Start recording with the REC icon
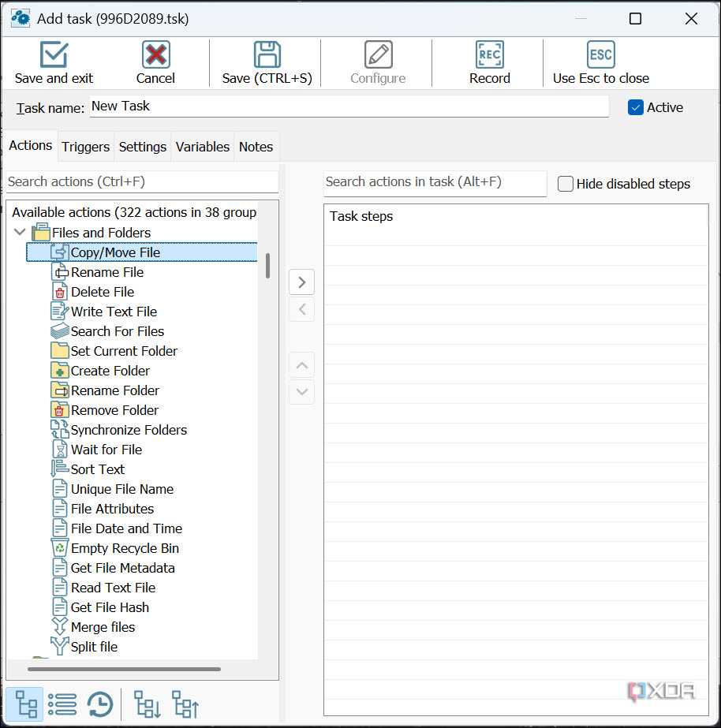Image resolution: width=721 pixels, height=728 pixels. click(x=489, y=54)
